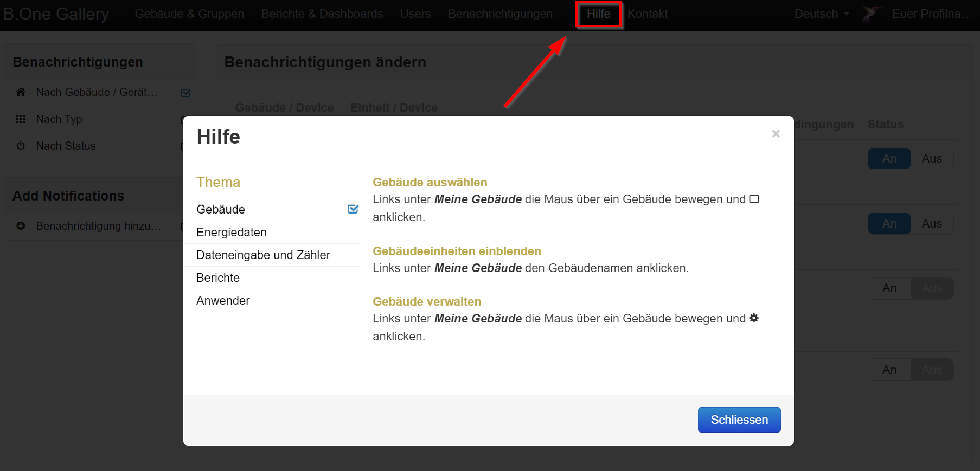Image resolution: width=980 pixels, height=471 pixels.
Task: Switch third notification toggle to Aus
Action: pos(932,288)
